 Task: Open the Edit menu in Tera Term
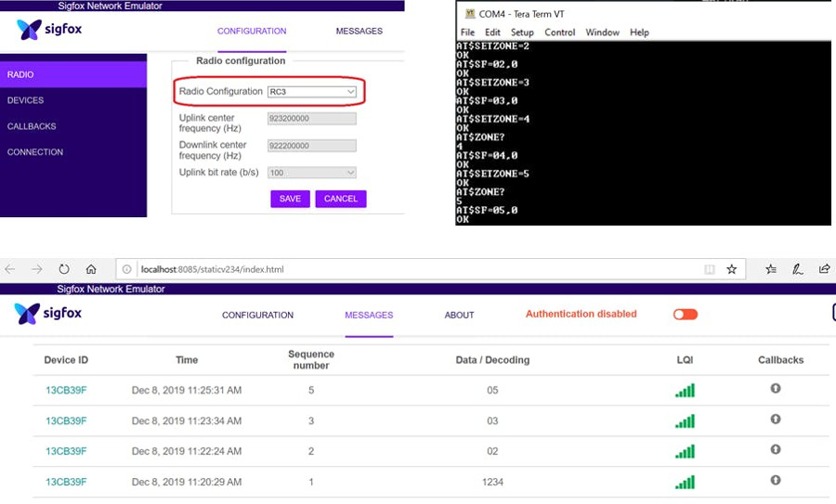492,32
